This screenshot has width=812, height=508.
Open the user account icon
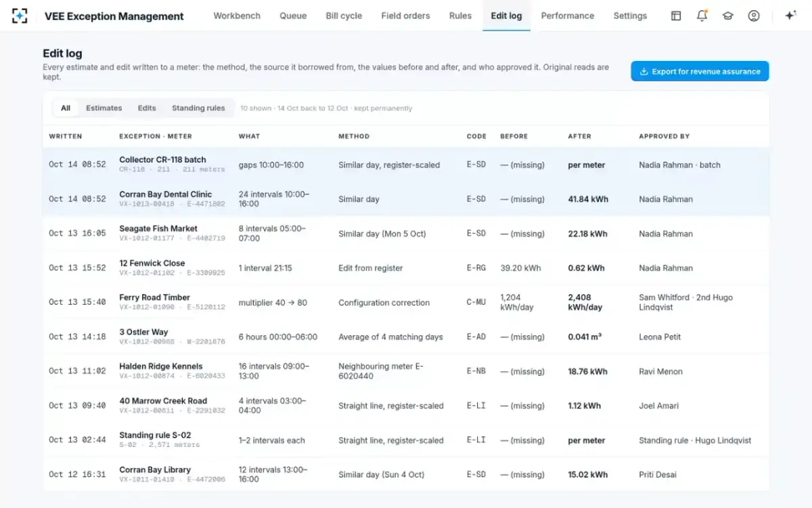(x=754, y=16)
